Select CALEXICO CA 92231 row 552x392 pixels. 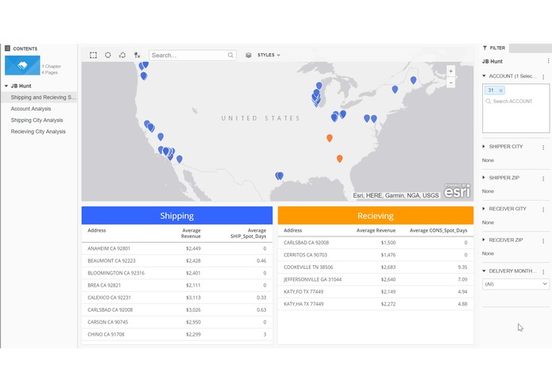177,298
